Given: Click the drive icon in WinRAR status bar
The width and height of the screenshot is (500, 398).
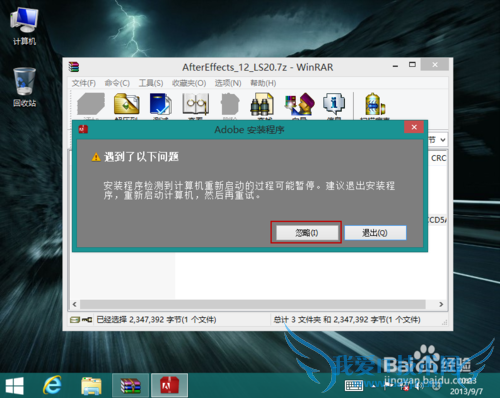Looking at the screenshot, I should tap(75, 320).
